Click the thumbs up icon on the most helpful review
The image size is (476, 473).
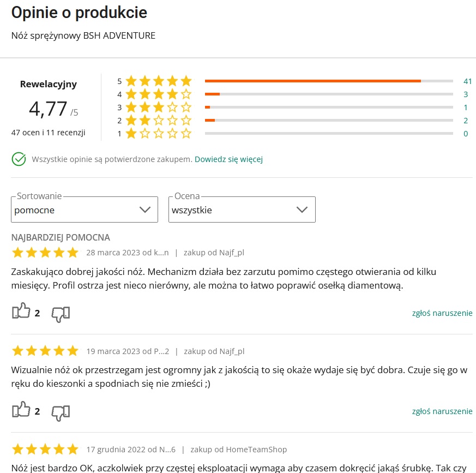click(21, 310)
